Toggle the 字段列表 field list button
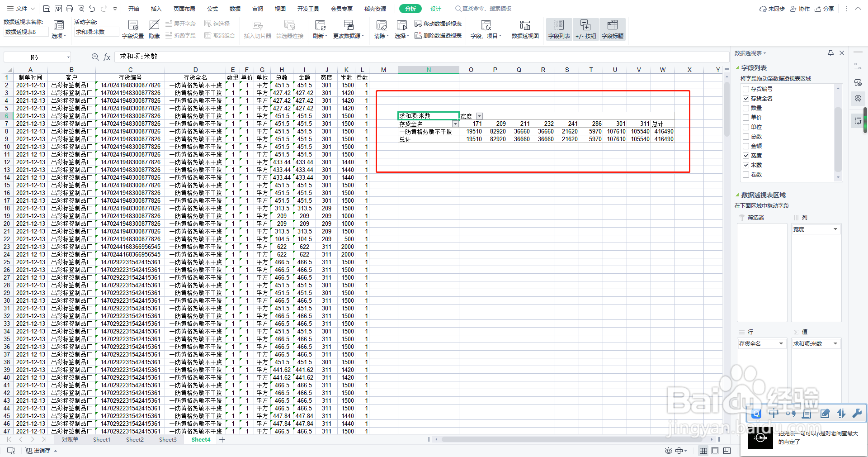This screenshot has width=868, height=457. click(559, 29)
